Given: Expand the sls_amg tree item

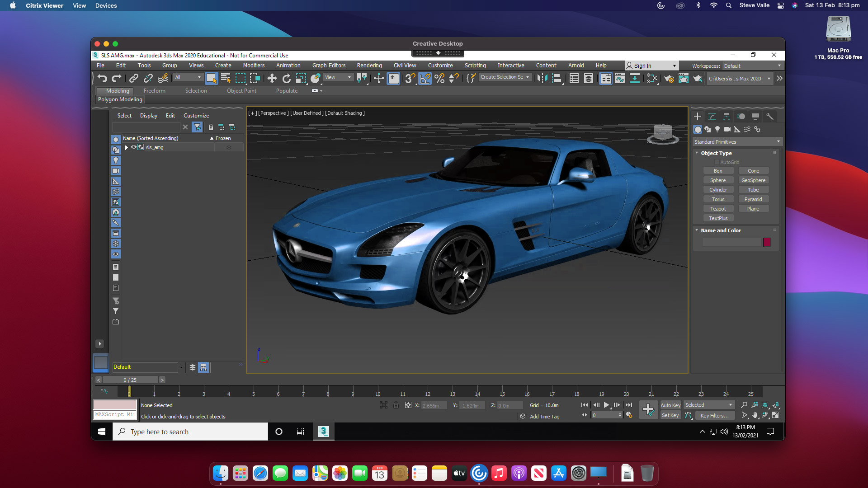Looking at the screenshot, I should [127, 147].
